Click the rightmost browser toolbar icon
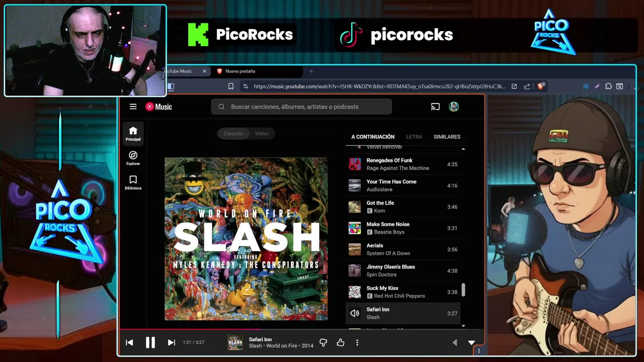This screenshot has width=644, height=362. coord(620,86)
